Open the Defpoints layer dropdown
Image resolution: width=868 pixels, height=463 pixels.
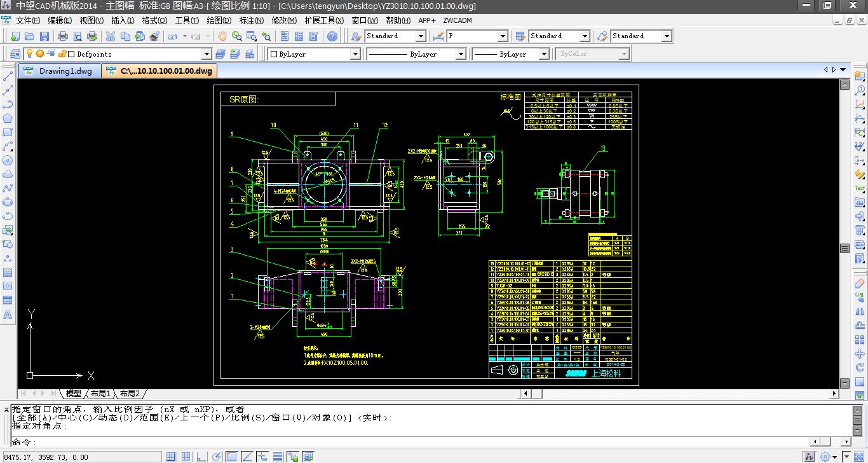pyautogui.click(x=206, y=55)
